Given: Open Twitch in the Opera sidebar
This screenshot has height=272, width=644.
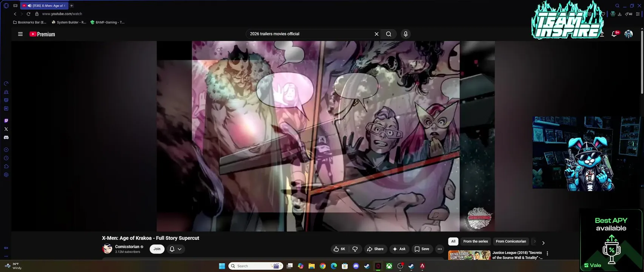Looking at the screenshot, I should tap(6, 121).
